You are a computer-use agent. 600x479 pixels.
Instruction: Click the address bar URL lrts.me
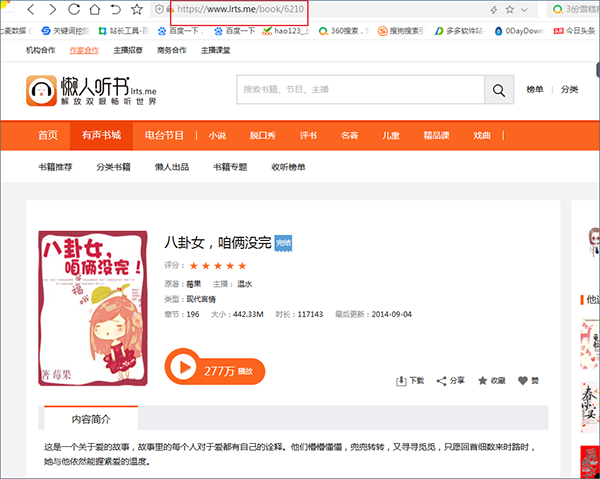click(240, 9)
